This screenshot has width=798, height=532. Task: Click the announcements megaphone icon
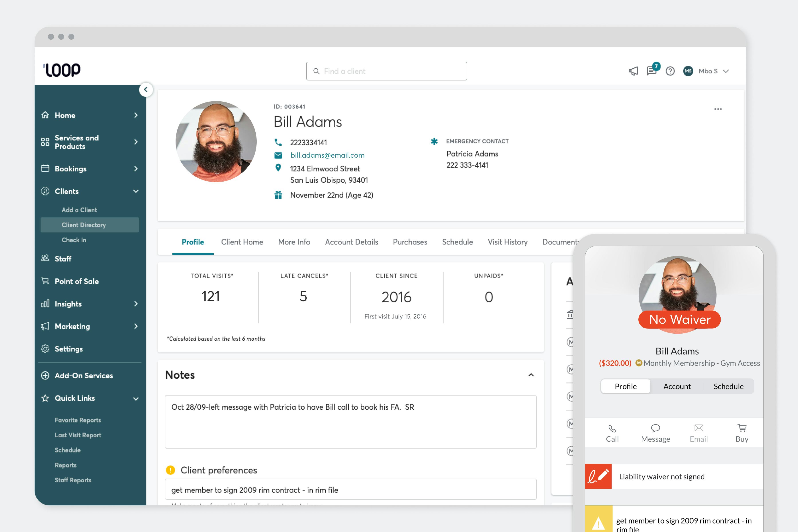coord(633,71)
